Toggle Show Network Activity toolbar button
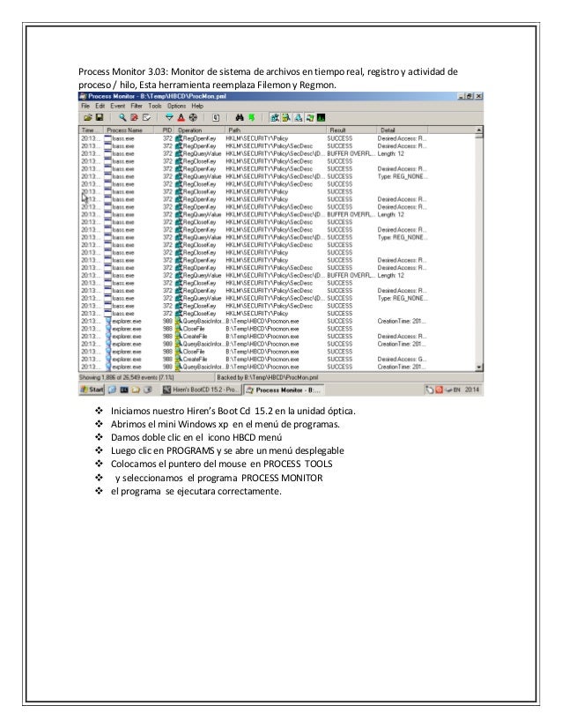 298,117
